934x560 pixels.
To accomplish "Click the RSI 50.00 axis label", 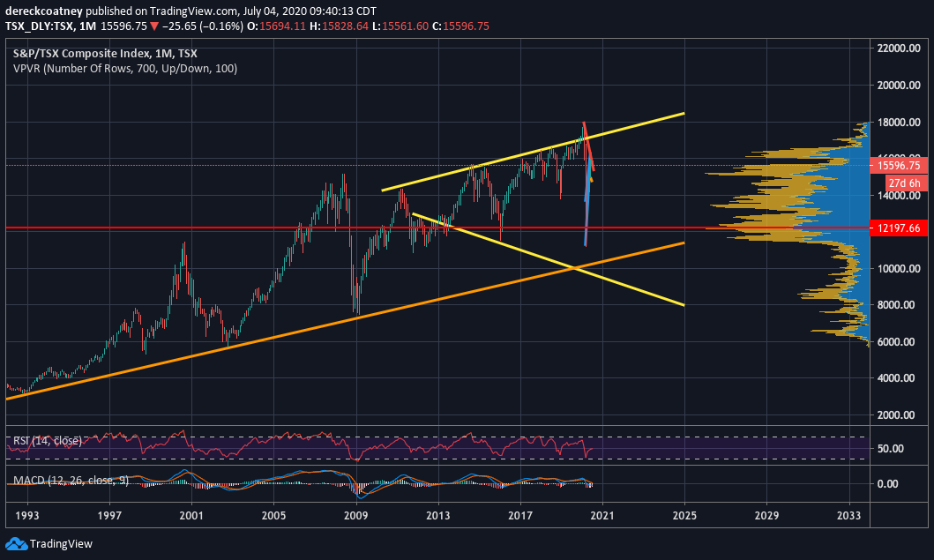I will (x=891, y=449).
